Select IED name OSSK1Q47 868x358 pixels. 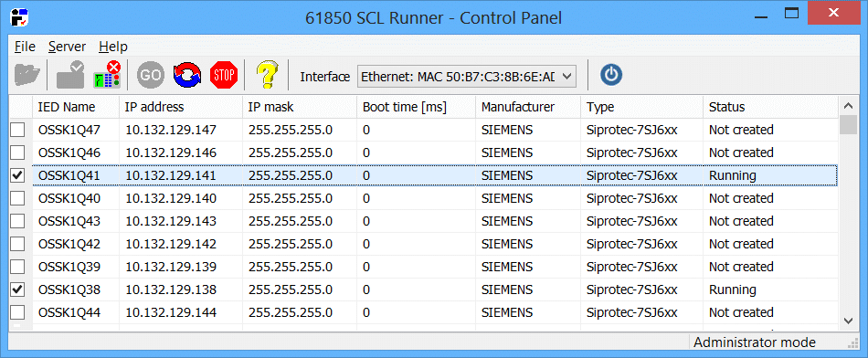69,130
